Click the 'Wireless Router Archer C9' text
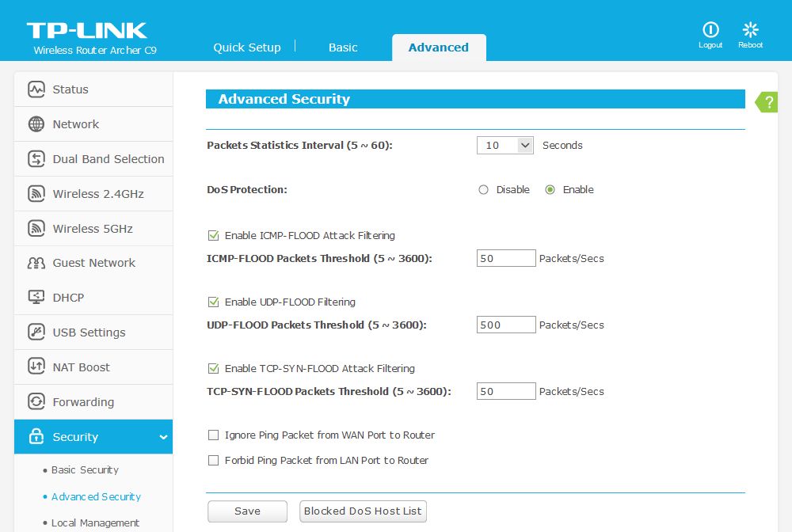 click(x=95, y=51)
